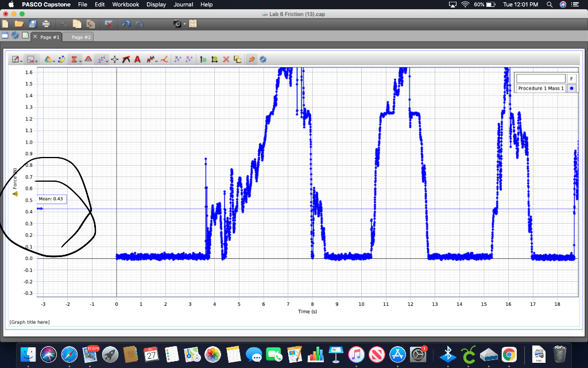
Task: Click the Time (s) axis label
Action: [308, 311]
